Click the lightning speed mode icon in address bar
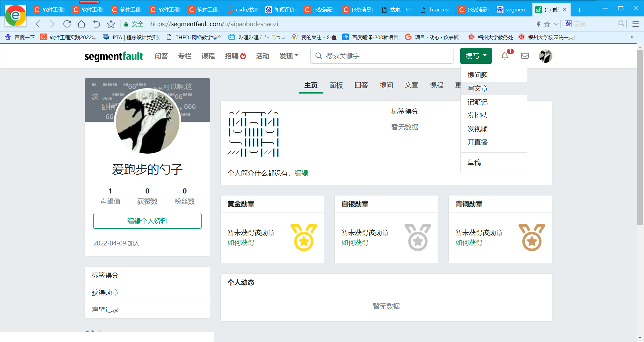This screenshot has width=644, height=342. (x=539, y=24)
